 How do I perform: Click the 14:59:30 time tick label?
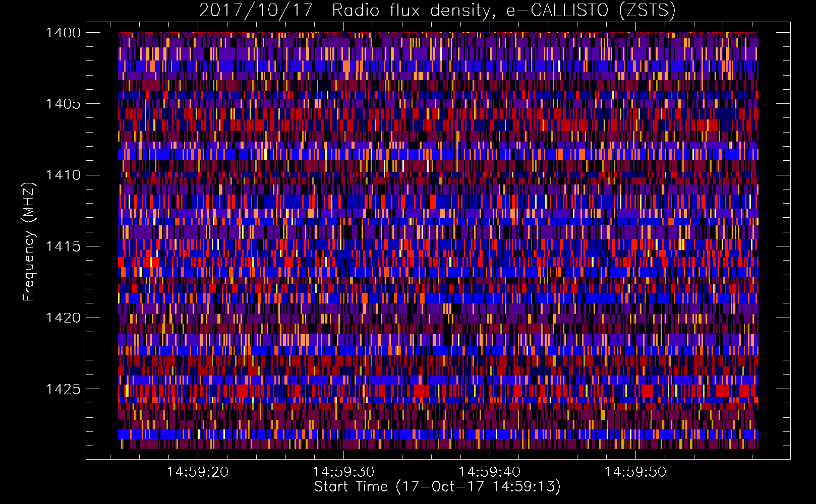(x=343, y=472)
